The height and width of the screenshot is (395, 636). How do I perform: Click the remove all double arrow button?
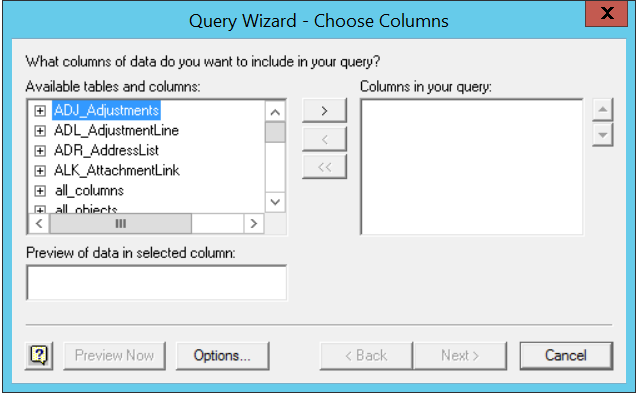pos(324,167)
